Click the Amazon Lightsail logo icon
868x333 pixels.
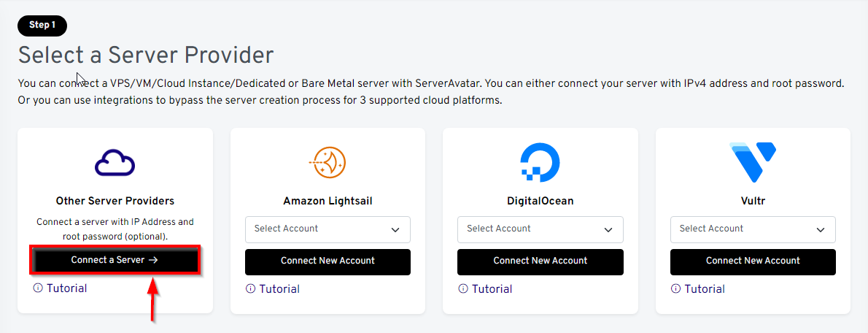click(328, 163)
